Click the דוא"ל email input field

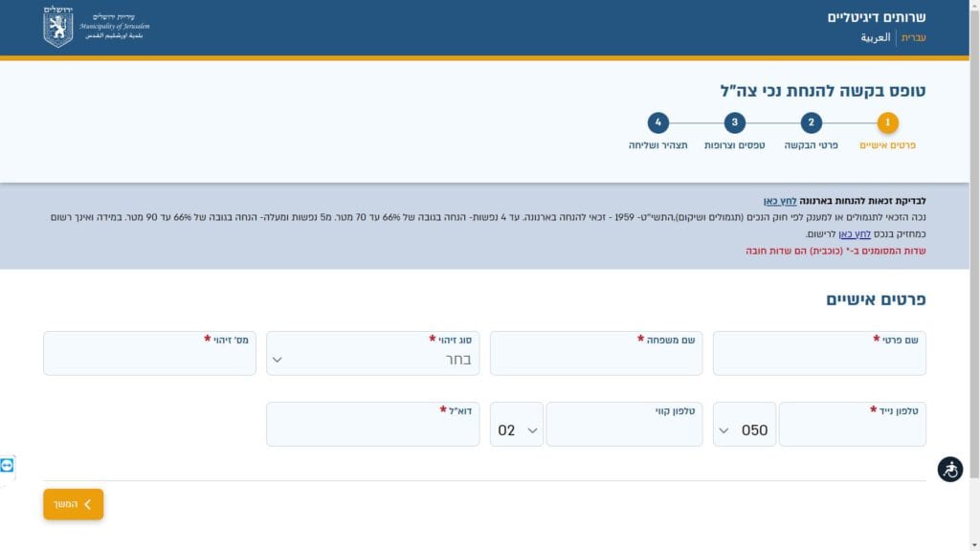[371, 430]
